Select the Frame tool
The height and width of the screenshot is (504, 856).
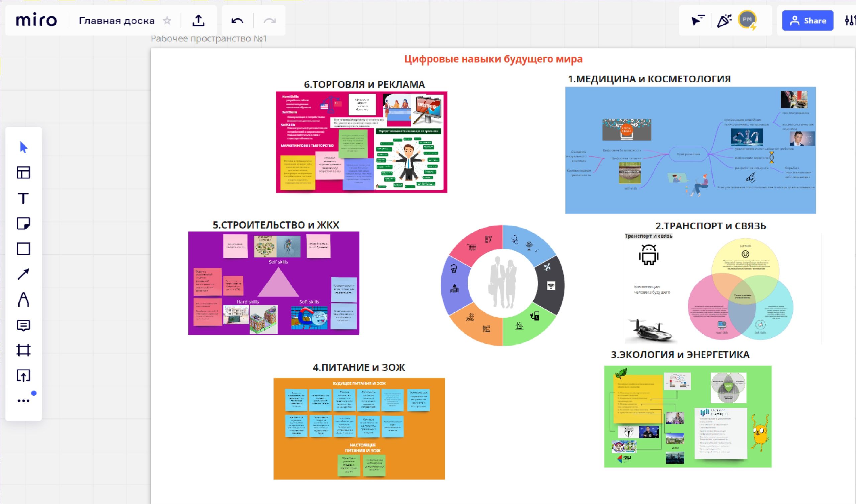[23, 350]
